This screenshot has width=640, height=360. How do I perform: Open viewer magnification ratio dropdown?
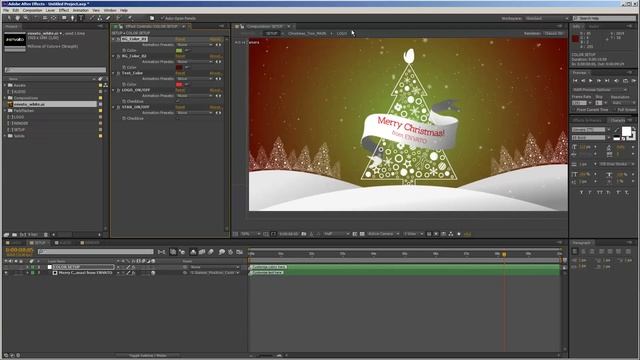[250, 234]
